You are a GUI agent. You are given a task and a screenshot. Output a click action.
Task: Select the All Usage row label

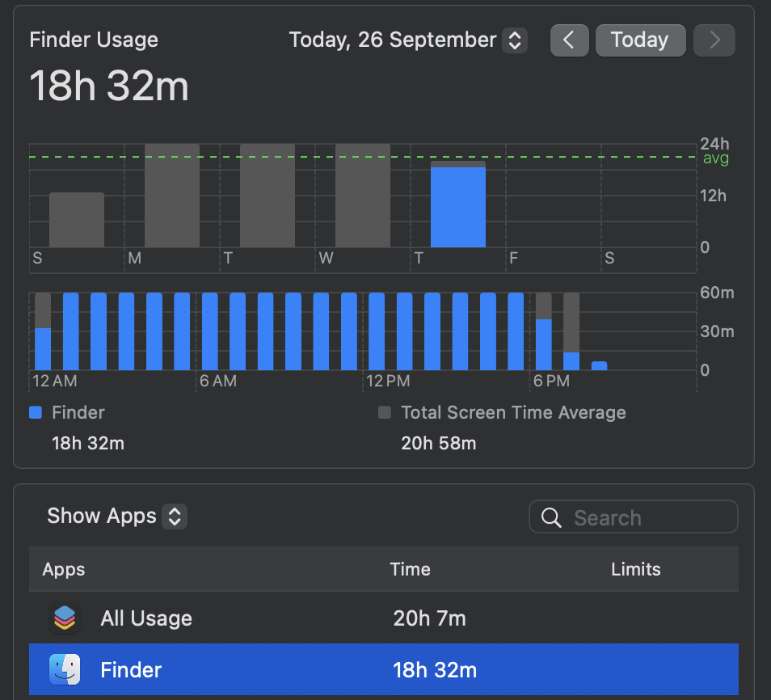coord(146,618)
